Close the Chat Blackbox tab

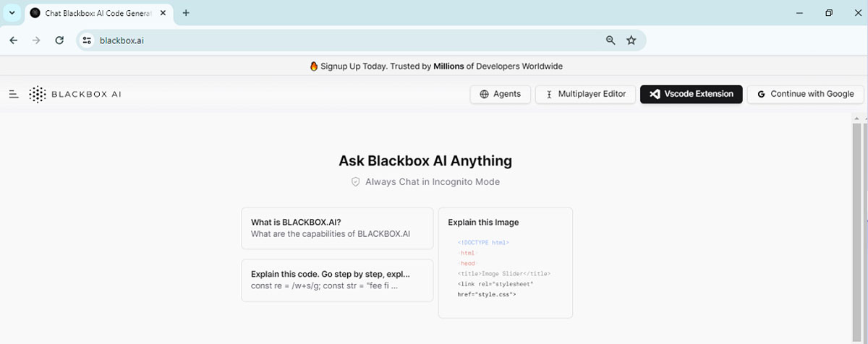(x=161, y=13)
